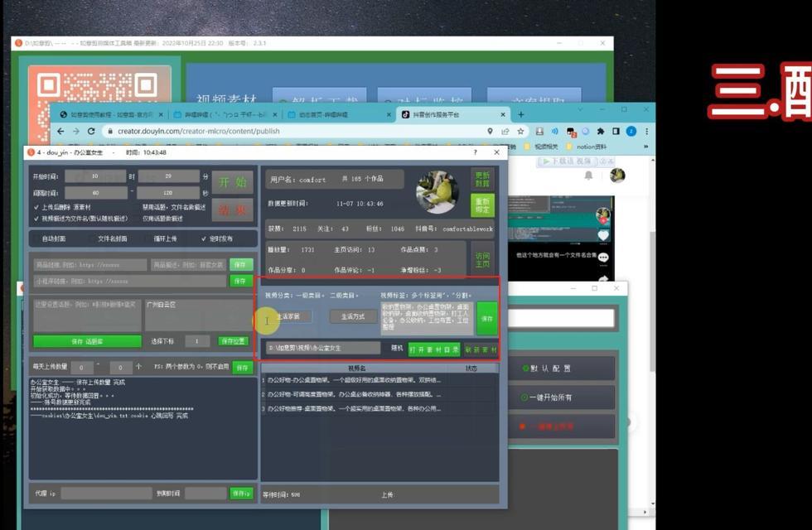Click the 开始 start button
This screenshot has width=812, height=530.
(x=233, y=182)
